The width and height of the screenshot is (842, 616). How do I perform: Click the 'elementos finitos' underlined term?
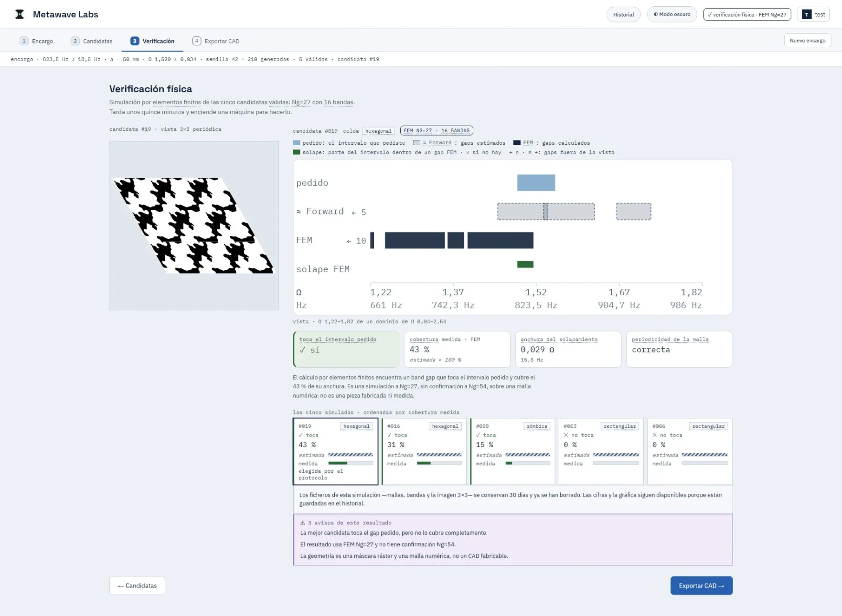177,102
